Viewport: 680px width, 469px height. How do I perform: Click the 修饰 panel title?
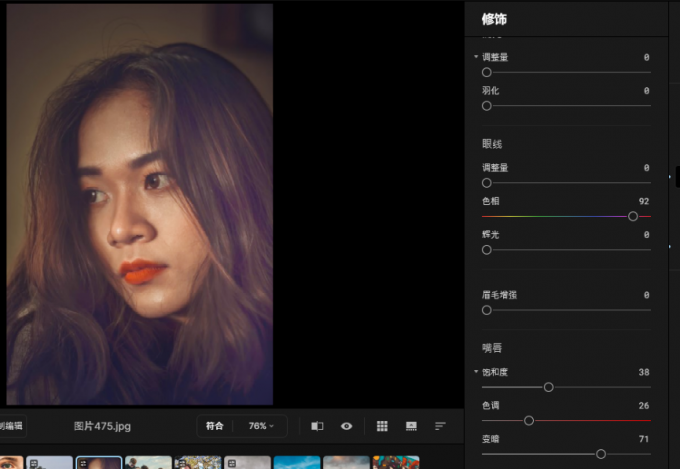494,19
